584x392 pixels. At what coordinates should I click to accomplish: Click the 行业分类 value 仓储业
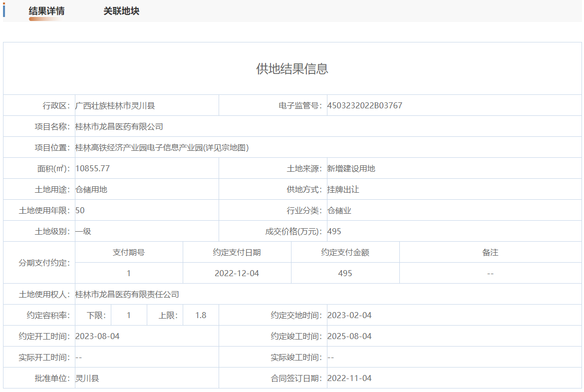(339, 211)
